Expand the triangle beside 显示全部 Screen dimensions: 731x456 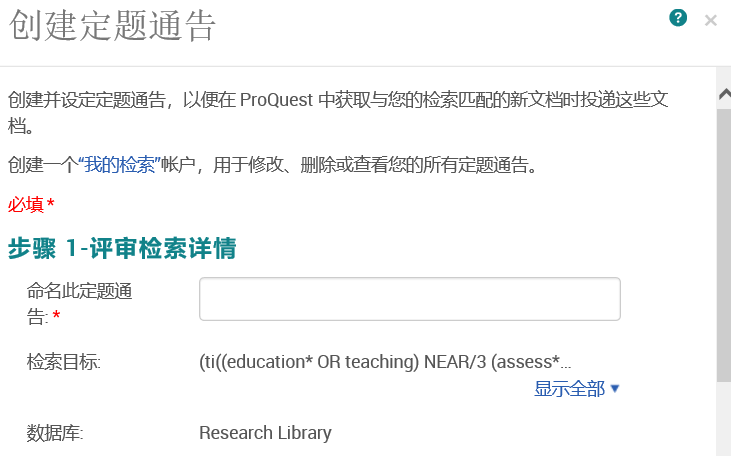[x=614, y=388]
